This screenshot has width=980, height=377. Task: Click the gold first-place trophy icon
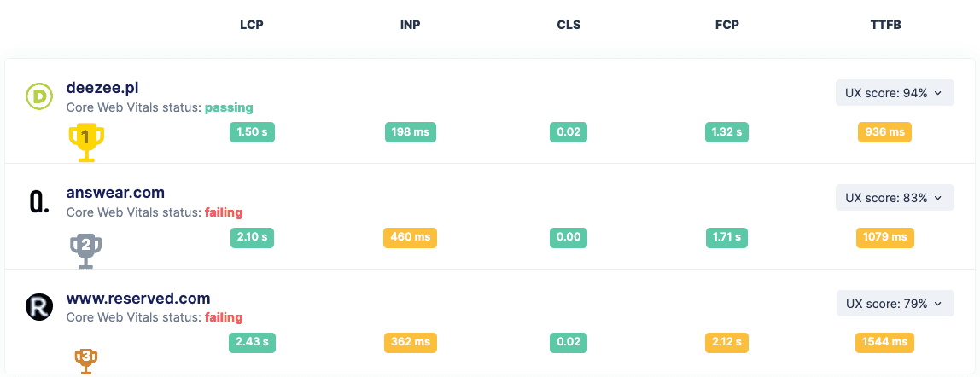(x=85, y=140)
